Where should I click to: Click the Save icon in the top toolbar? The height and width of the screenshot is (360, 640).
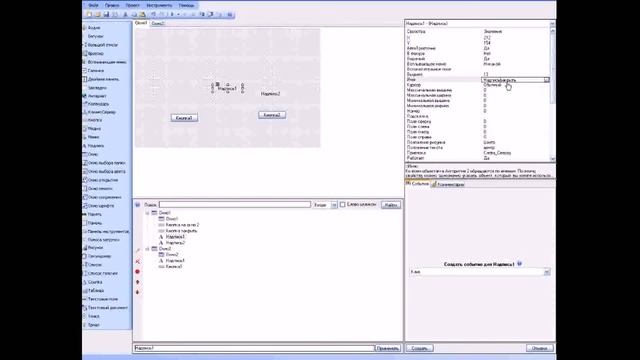coord(106,14)
